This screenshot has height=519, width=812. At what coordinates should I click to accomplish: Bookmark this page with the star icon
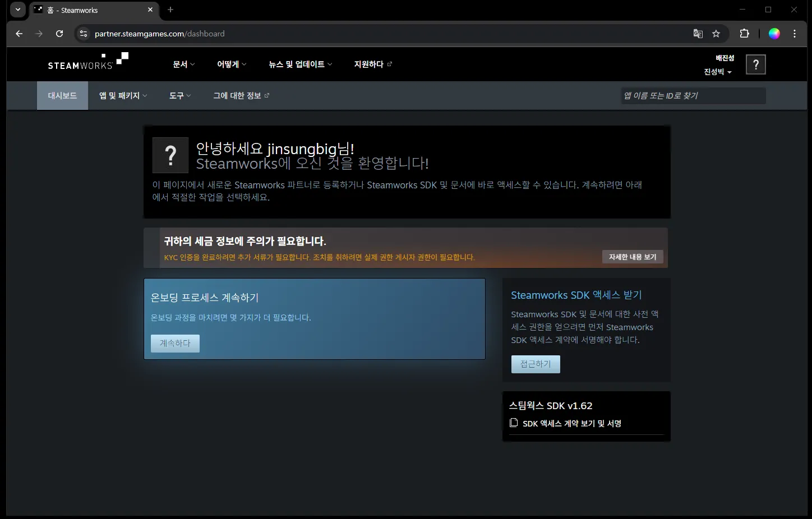(x=716, y=34)
